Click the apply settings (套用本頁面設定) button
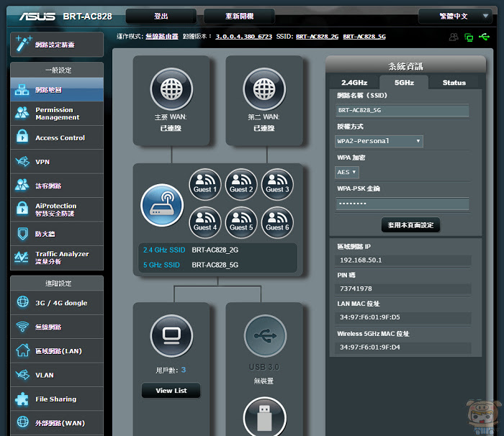This screenshot has width=504, height=436. [410, 225]
